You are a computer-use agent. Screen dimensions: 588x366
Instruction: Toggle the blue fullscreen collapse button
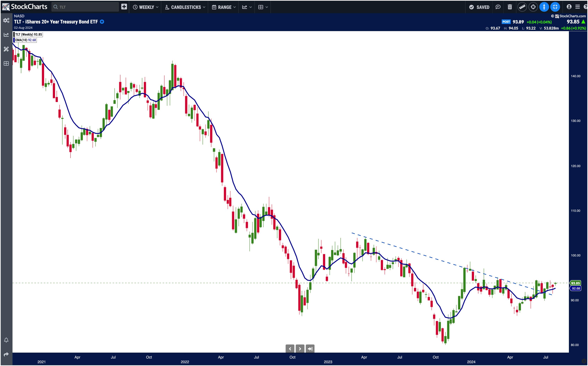tap(555, 7)
